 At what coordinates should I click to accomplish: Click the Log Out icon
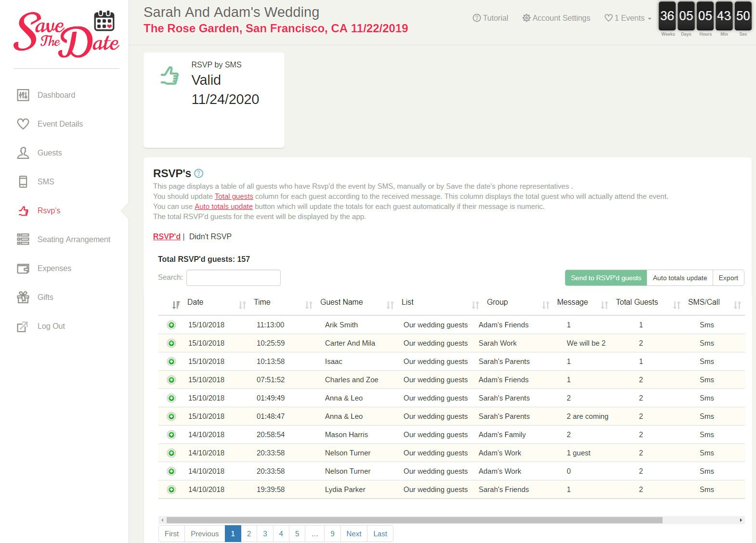23,326
